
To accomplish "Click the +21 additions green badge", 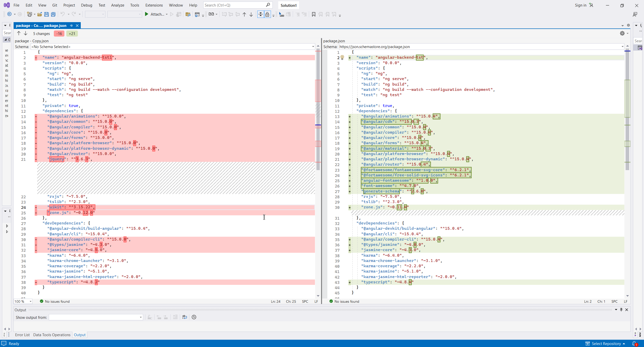I will (72, 33).
